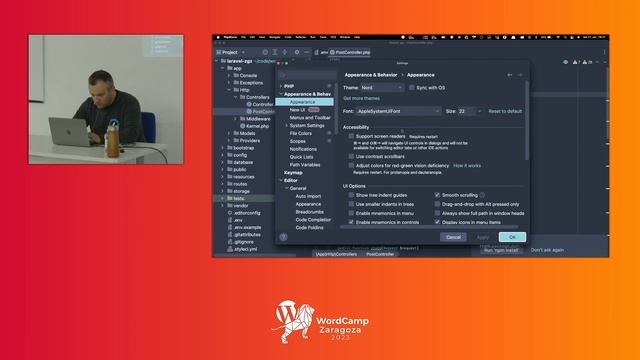Click Reset to default link
Image resolution: width=640 pixels, height=360 pixels.
(x=505, y=111)
